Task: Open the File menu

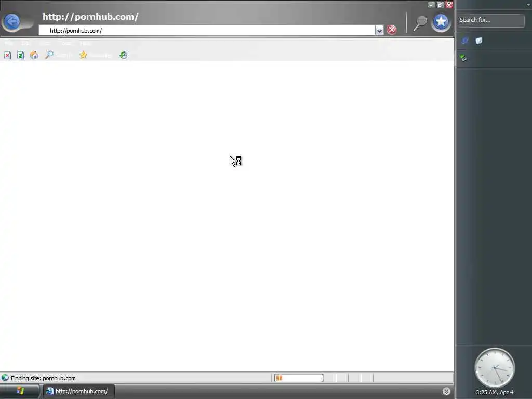Action: (8, 43)
